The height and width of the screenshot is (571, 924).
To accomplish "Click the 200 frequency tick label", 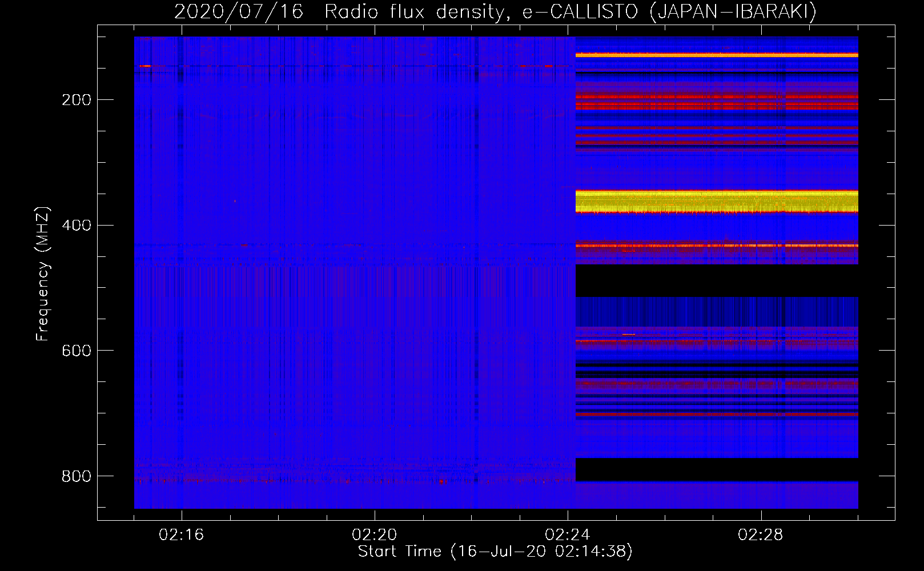I will 77,100.
